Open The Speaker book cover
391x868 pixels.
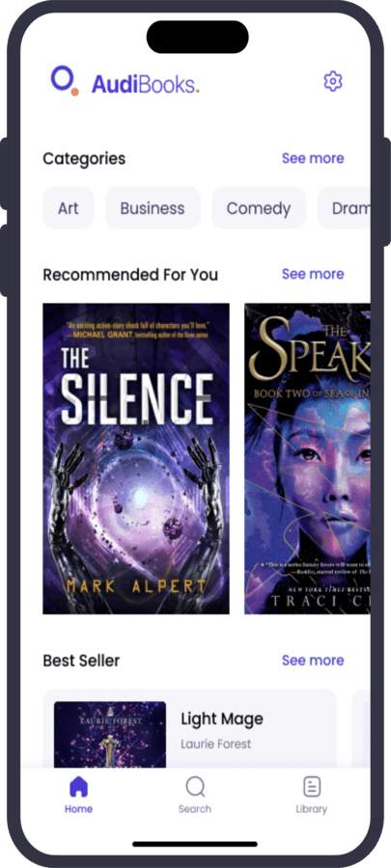307,459
